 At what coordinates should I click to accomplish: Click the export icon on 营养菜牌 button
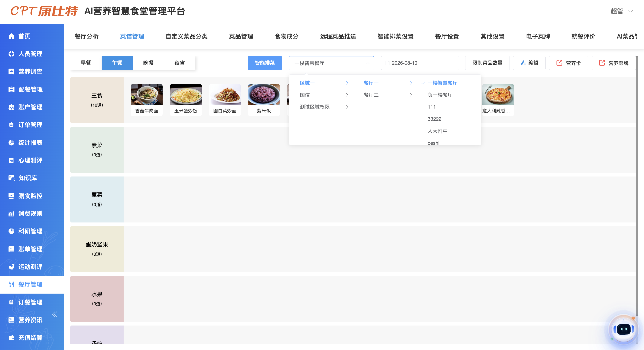[602, 63]
